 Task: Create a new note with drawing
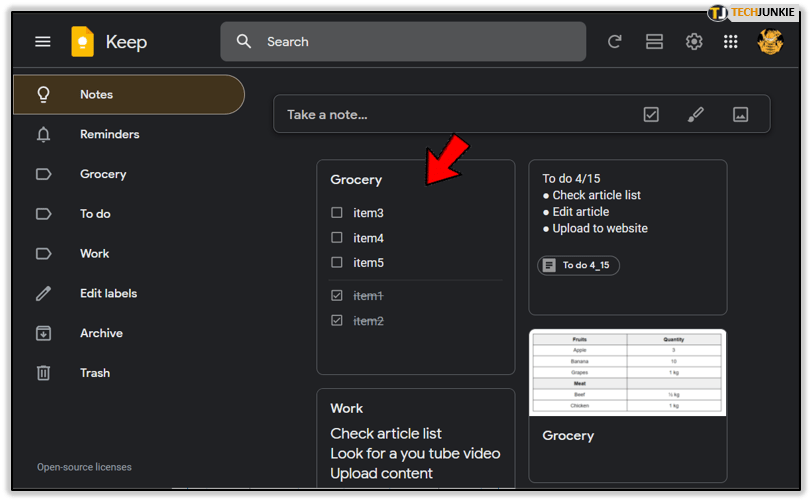[696, 115]
